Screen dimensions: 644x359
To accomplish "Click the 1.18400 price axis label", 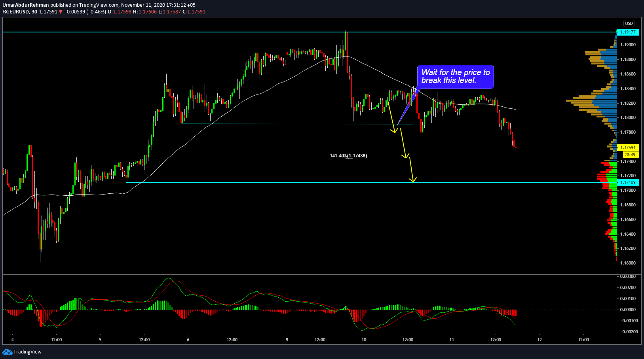I will click(628, 89).
